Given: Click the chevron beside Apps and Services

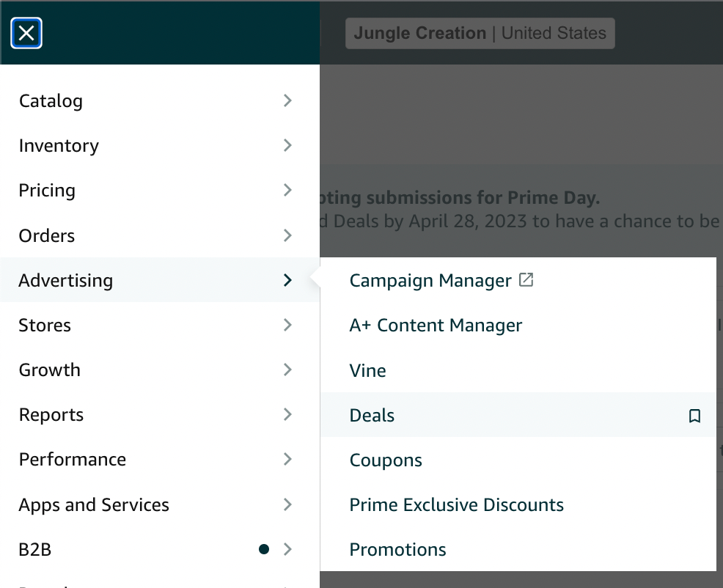Looking at the screenshot, I should click(x=287, y=504).
